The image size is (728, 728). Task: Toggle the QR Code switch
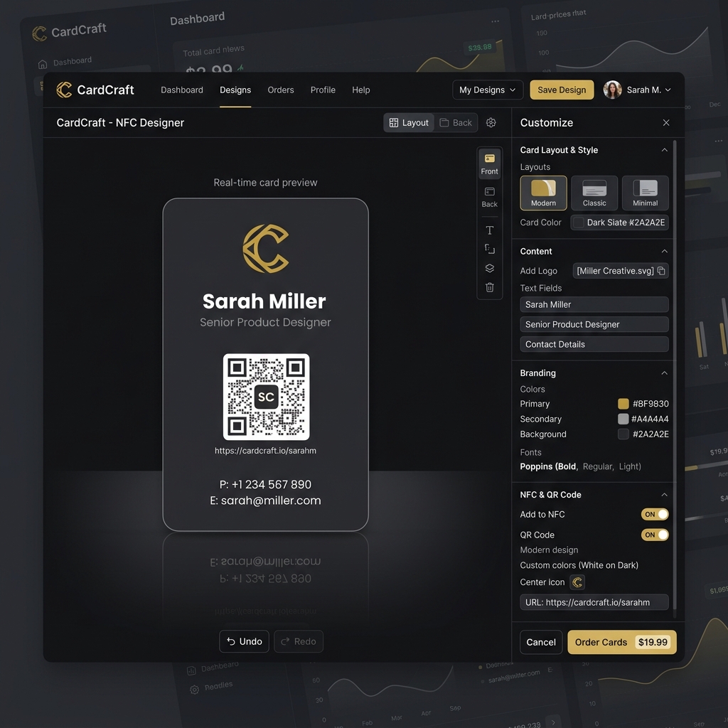point(655,535)
